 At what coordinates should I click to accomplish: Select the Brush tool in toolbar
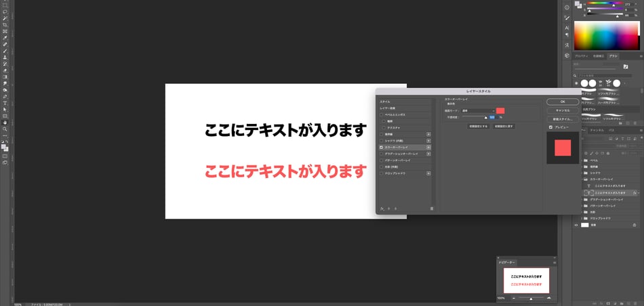(x=5, y=51)
